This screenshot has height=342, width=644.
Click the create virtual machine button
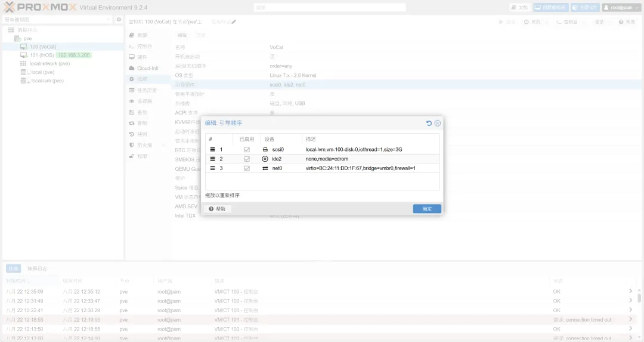[550, 7]
